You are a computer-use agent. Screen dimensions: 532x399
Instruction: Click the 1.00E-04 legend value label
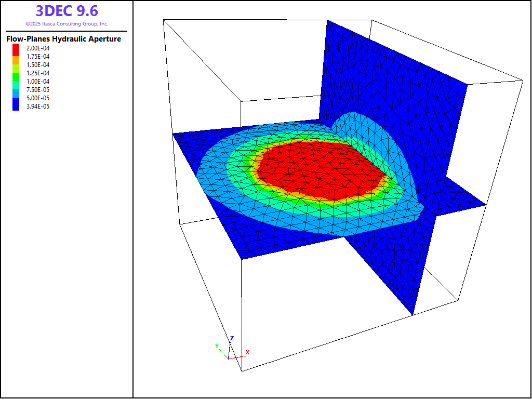[x=38, y=82]
